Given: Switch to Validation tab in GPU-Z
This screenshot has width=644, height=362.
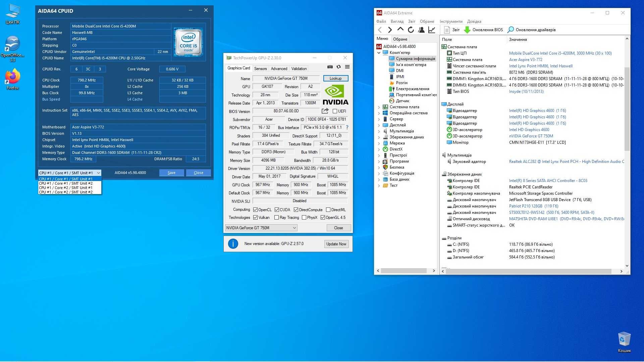Looking at the screenshot, I should point(299,69).
